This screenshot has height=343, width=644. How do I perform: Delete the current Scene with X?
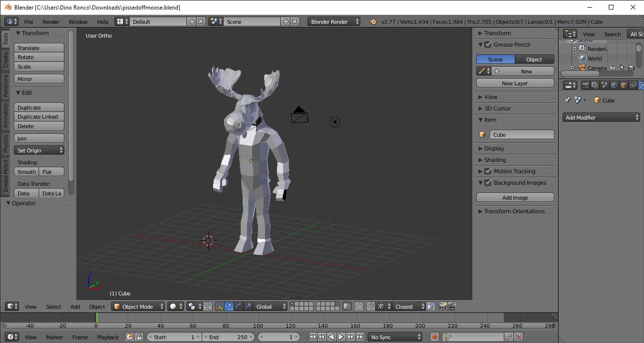tap(295, 21)
